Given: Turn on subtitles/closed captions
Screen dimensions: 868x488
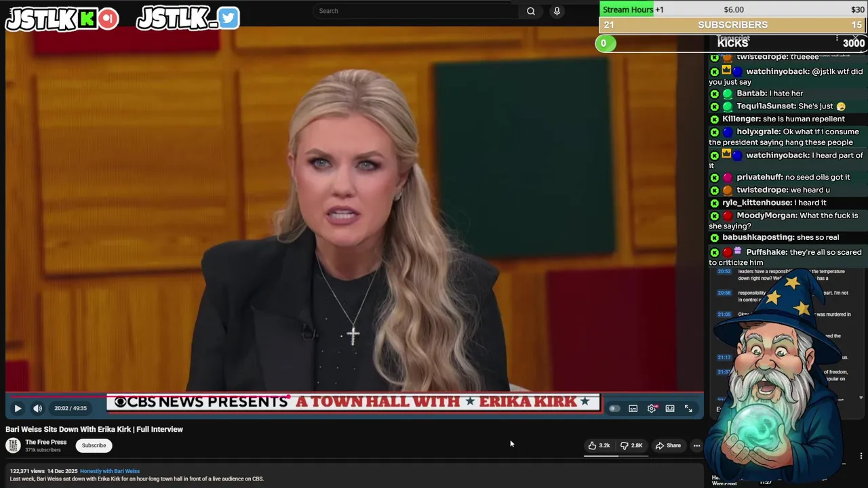Looking at the screenshot, I should click(x=633, y=409).
